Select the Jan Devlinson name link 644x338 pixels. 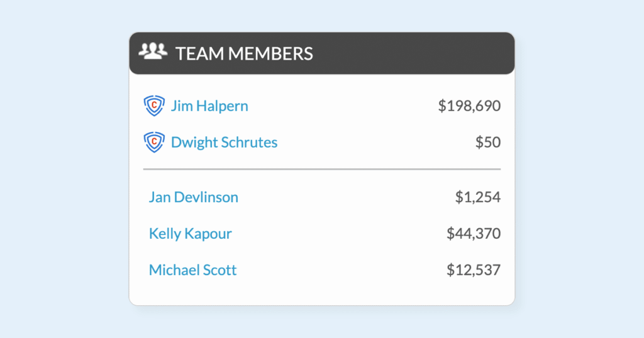(194, 197)
